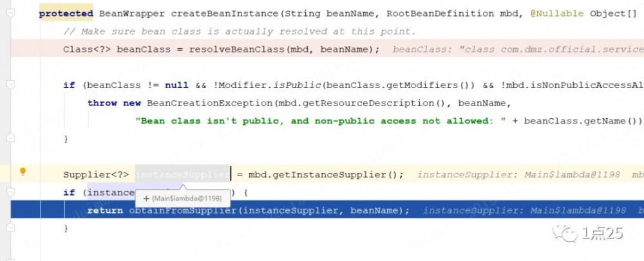Collapse the beanClass null-check if block
This screenshot has height=261, width=644.
[x=11, y=85]
